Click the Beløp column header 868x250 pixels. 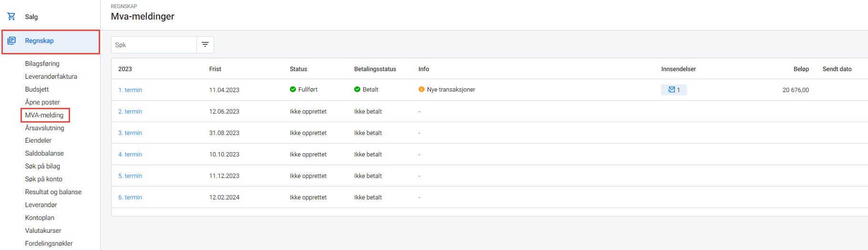pyautogui.click(x=801, y=69)
